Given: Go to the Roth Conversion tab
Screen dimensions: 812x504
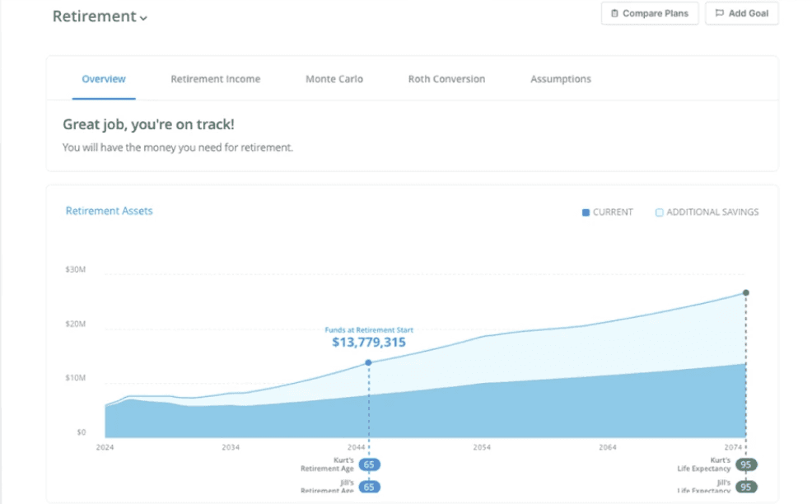Looking at the screenshot, I should [x=446, y=79].
